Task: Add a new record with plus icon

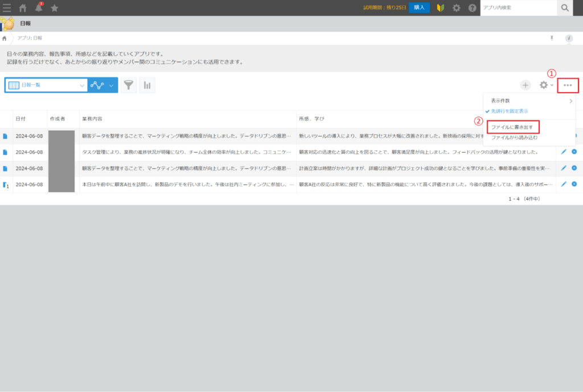Action: click(x=525, y=85)
